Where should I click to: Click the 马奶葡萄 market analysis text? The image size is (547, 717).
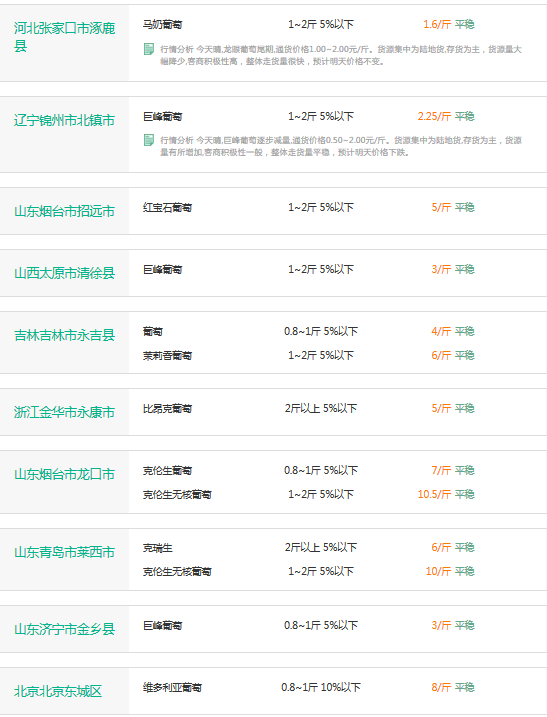[x=341, y=55]
